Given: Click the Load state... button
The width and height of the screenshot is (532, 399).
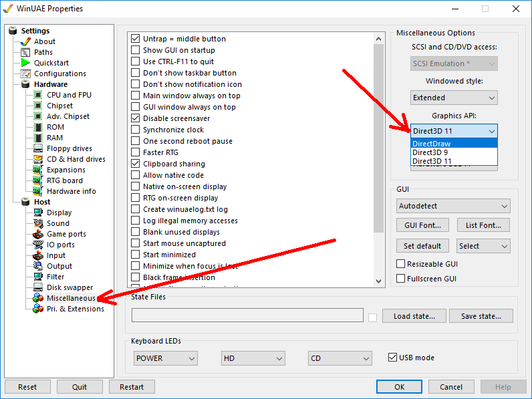Looking at the screenshot, I should pyautogui.click(x=414, y=316).
